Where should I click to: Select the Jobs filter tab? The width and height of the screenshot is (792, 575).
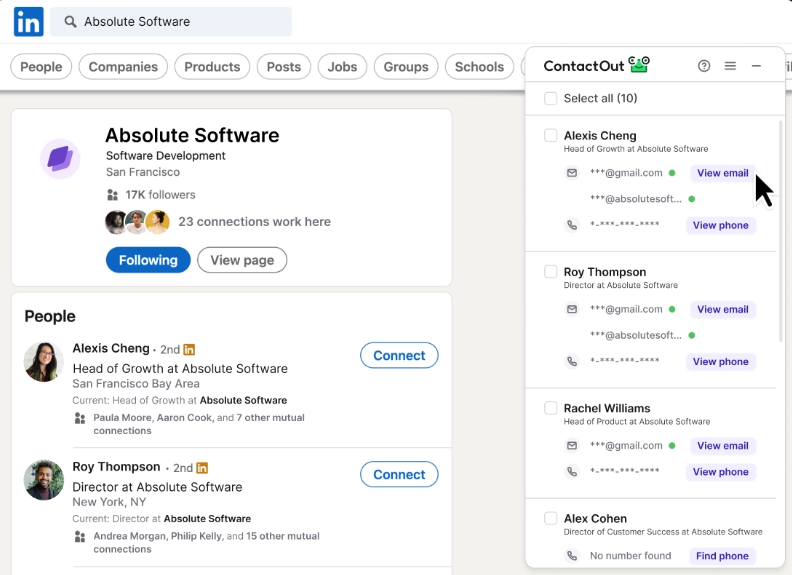342,67
